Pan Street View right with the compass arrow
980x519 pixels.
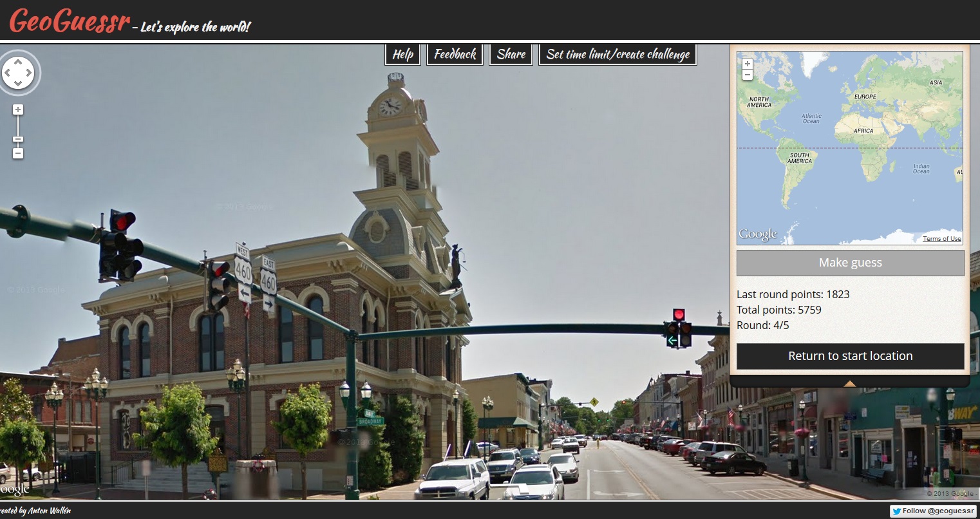(x=29, y=73)
